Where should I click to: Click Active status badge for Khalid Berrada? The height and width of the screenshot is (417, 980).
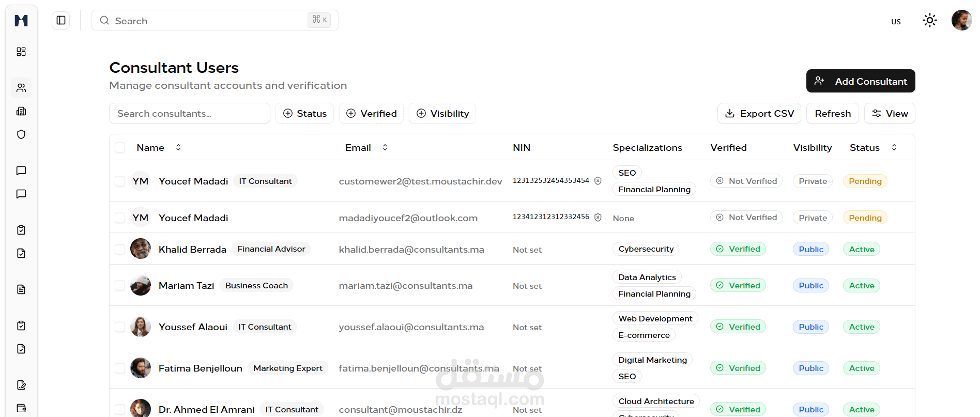pyautogui.click(x=861, y=249)
